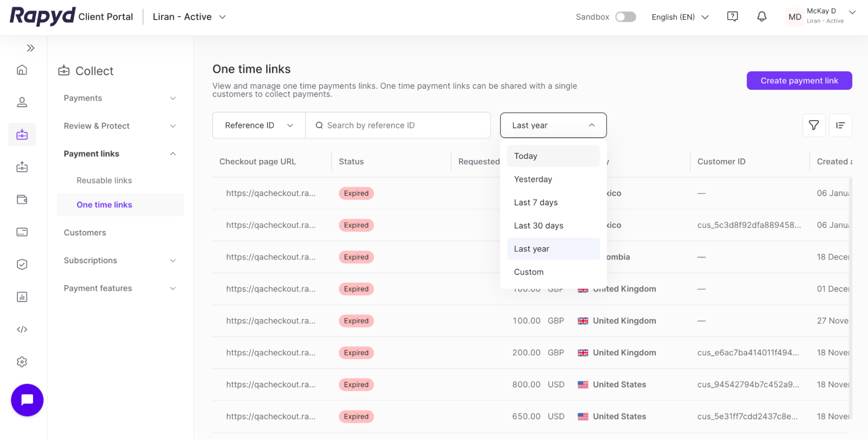Expand the Payments section
868x440 pixels.
pyautogui.click(x=119, y=98)
